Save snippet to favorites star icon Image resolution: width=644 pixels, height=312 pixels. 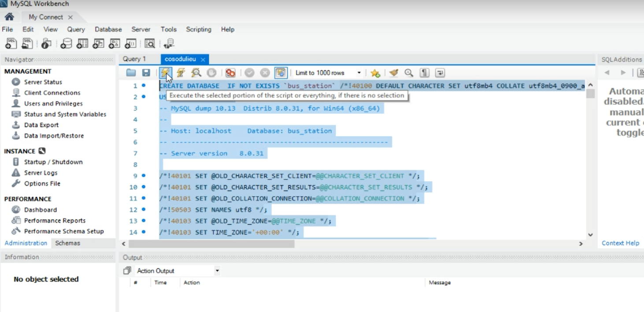tap(375, 73)
